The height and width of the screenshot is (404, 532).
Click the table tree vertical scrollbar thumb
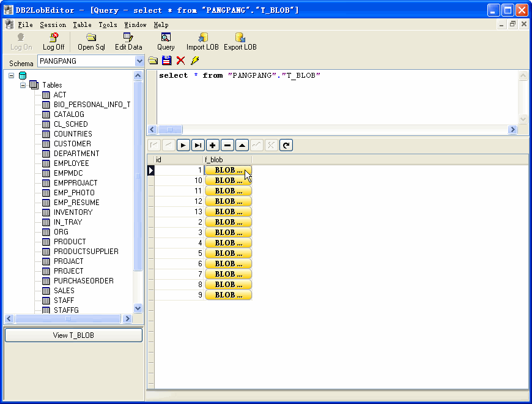tap(138, 176)
